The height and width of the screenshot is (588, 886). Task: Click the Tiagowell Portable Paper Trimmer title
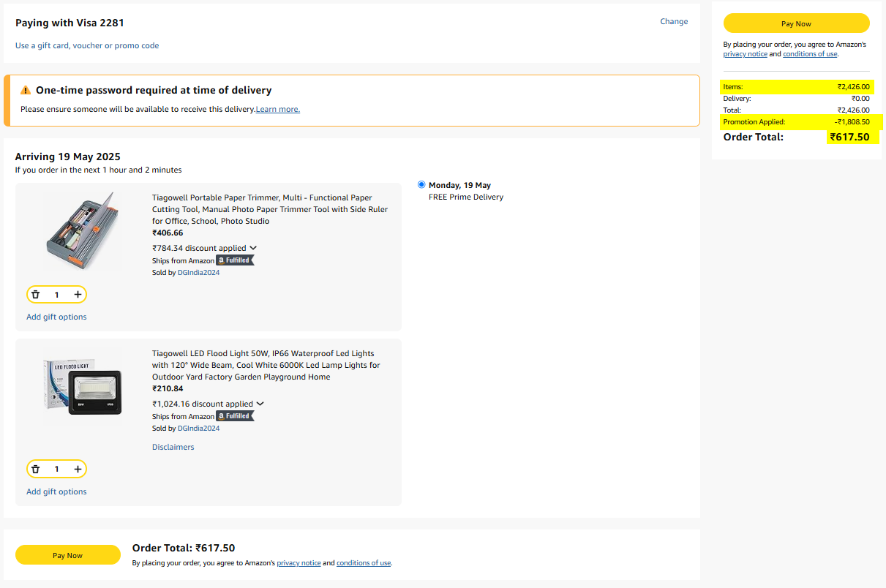pyautogui.click(x=270, y=209)
